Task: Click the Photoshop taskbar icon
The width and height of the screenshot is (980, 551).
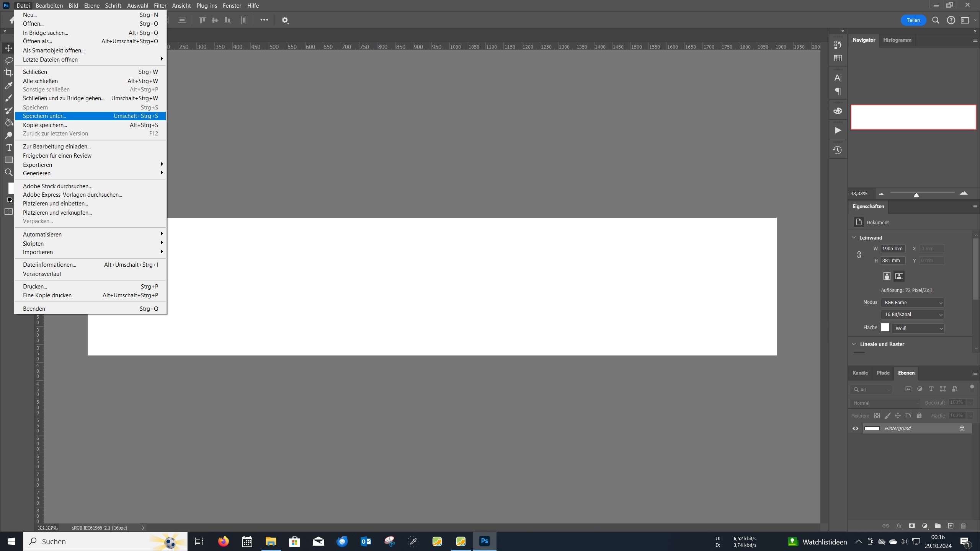Action: (x=485, y=541)
